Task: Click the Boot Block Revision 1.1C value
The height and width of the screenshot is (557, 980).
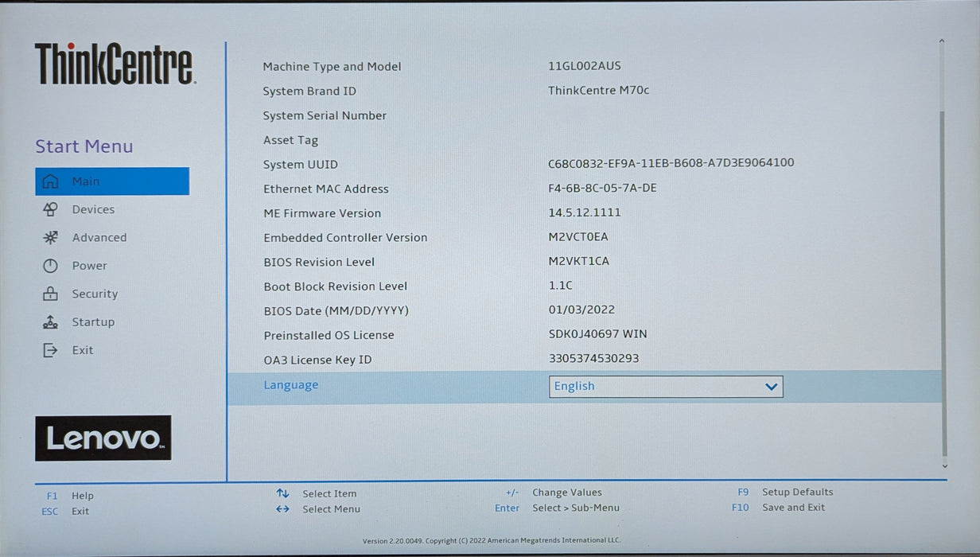Action: tap(560, 286)
